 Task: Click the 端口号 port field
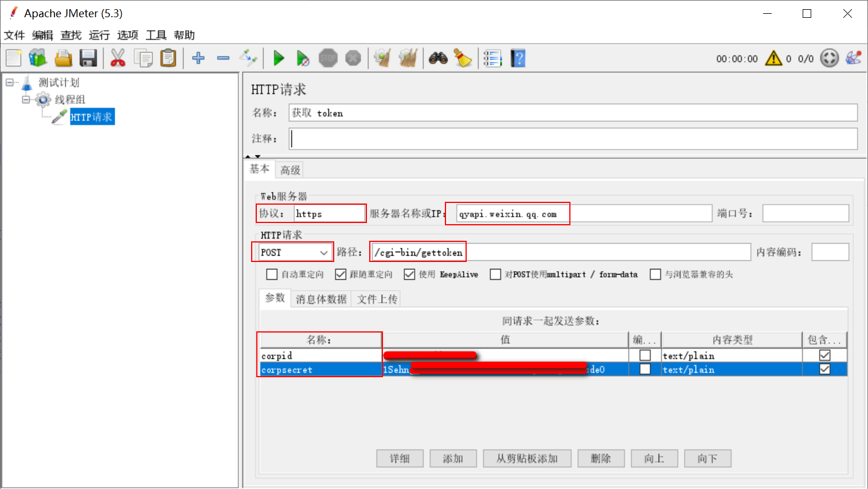[x=806, y=214]
